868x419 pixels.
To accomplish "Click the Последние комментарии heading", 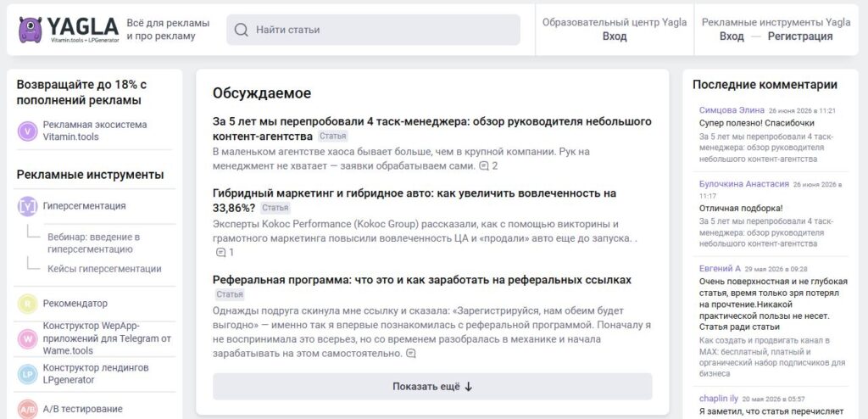I will [x=765, y=85].
